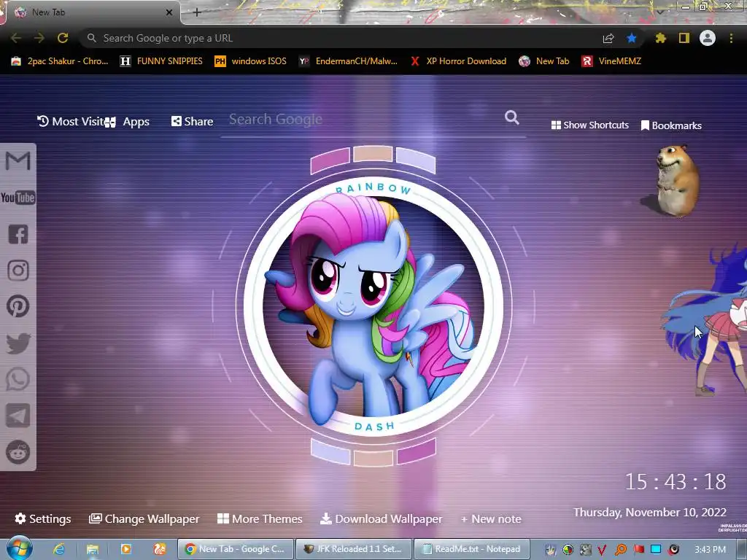Click date Thursday, November 10, 2022
Viewport: 747px width, 560px height.
(650, 513)
